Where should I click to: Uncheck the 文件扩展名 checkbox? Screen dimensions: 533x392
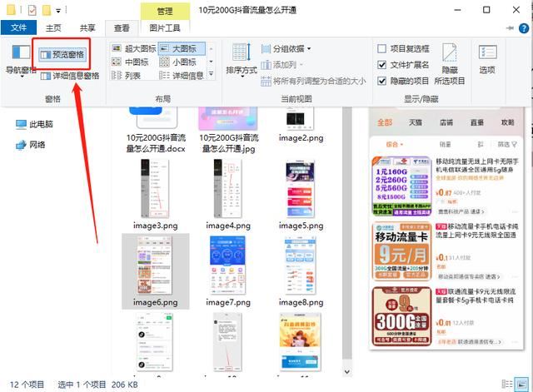(x=382, y=64)
